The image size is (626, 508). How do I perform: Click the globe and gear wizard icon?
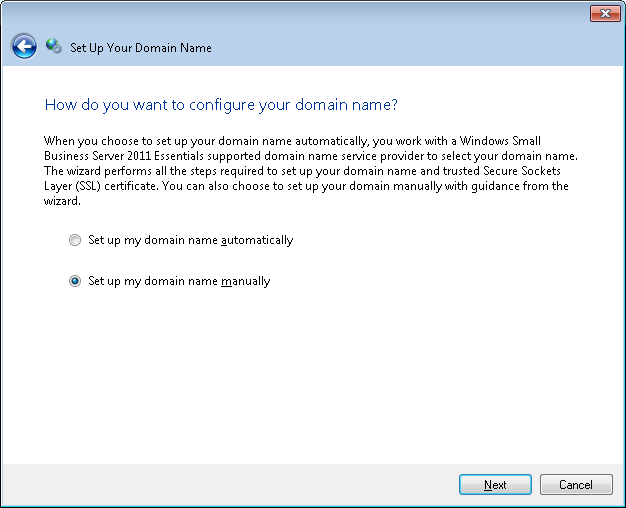click(x=53, y=46)
